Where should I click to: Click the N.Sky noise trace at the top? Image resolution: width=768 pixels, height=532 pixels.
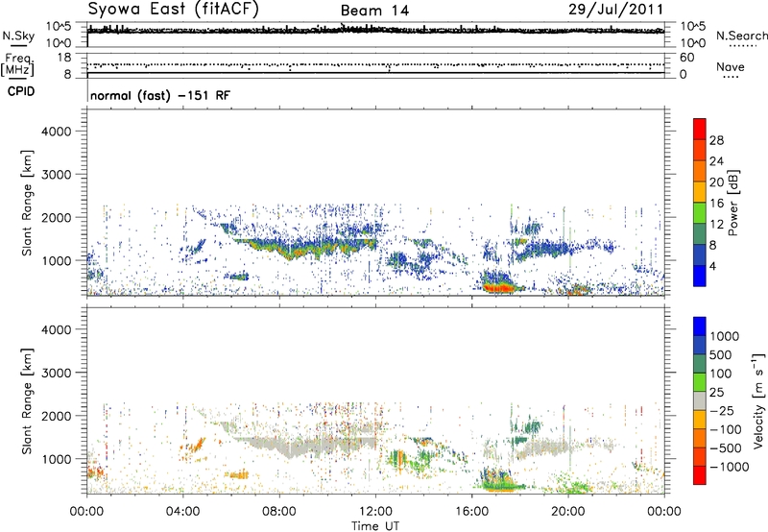point(375,31)
